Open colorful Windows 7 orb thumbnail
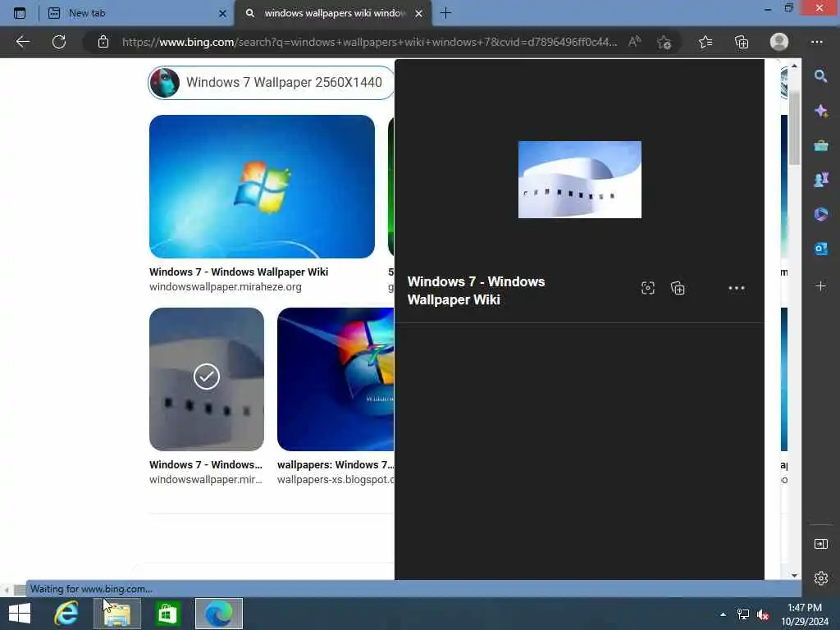840x630 pixels. pyautogui.click(x=336, y=379)
